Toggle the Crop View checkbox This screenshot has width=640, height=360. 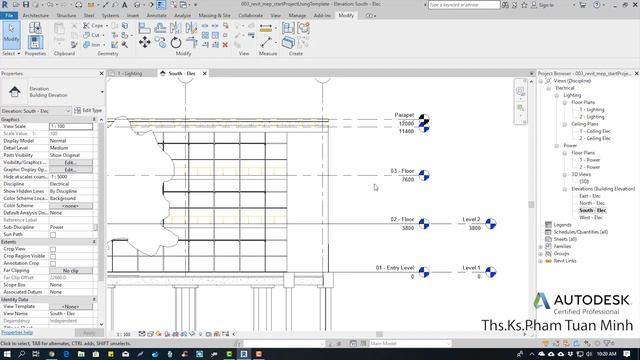tap(53, 249)
